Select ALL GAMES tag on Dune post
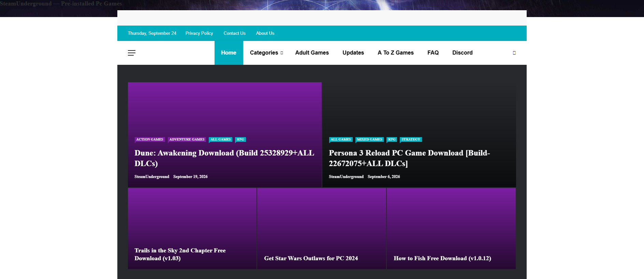This screenshot has height=279, width=644. click(x=220, y=139)
